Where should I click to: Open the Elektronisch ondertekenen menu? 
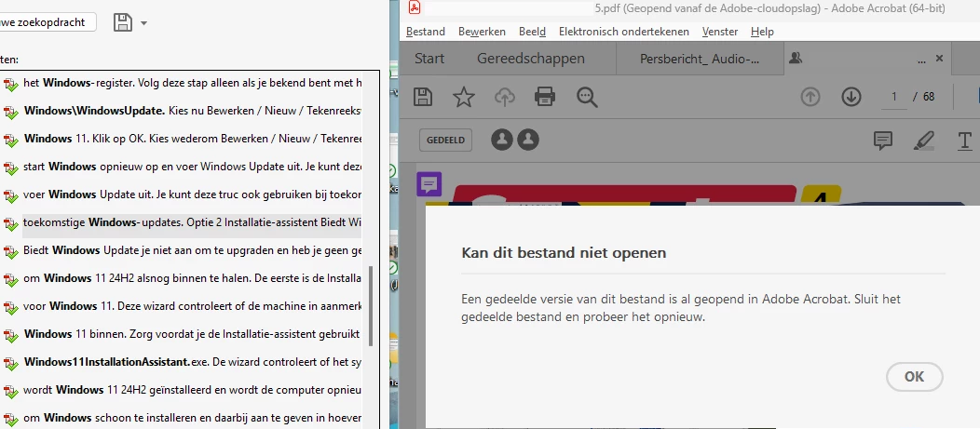click(x=624, y=32)
